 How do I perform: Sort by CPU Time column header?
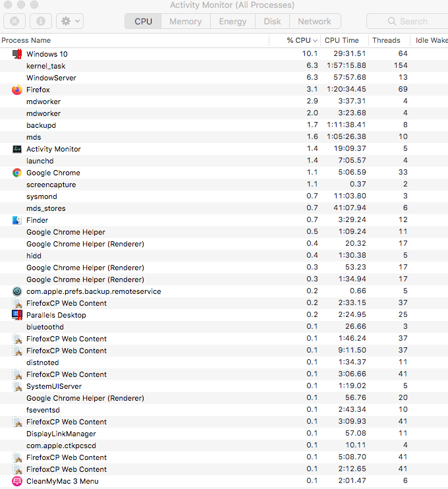(x=344, y=41)
